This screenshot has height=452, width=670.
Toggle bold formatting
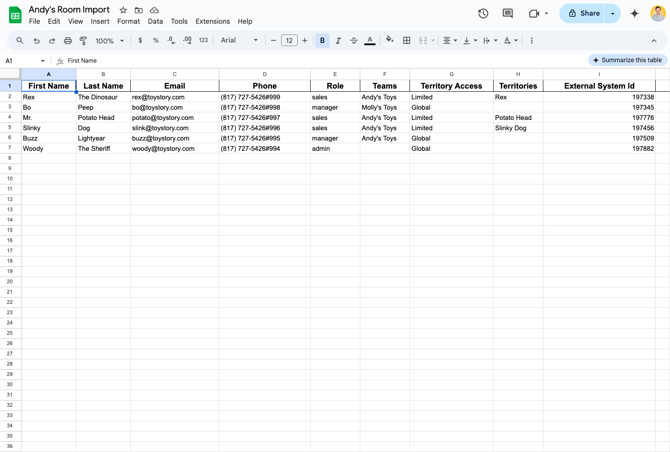pos(322,41)
